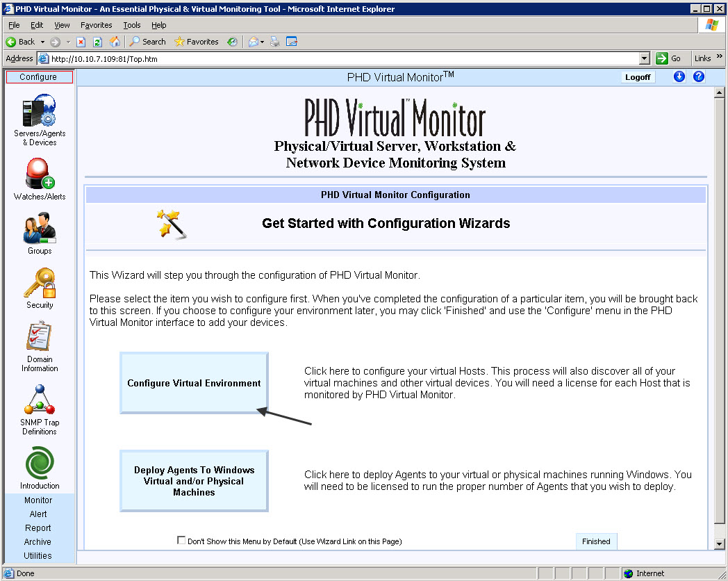Open the Back button history dropdown arrow
Viewport: 728px width, 581px height.
[42, 42]
